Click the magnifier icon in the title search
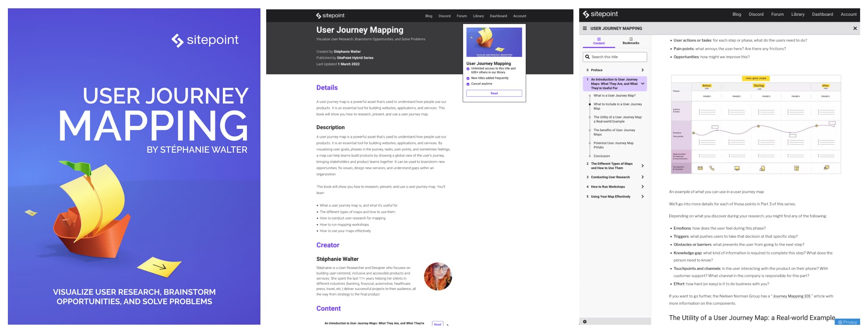 coord(587,57)
